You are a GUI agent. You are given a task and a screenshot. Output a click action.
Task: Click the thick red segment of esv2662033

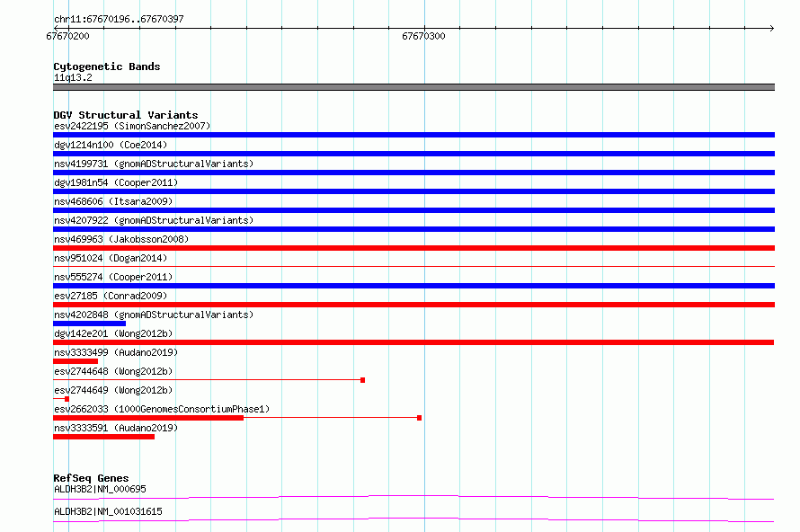148,418
